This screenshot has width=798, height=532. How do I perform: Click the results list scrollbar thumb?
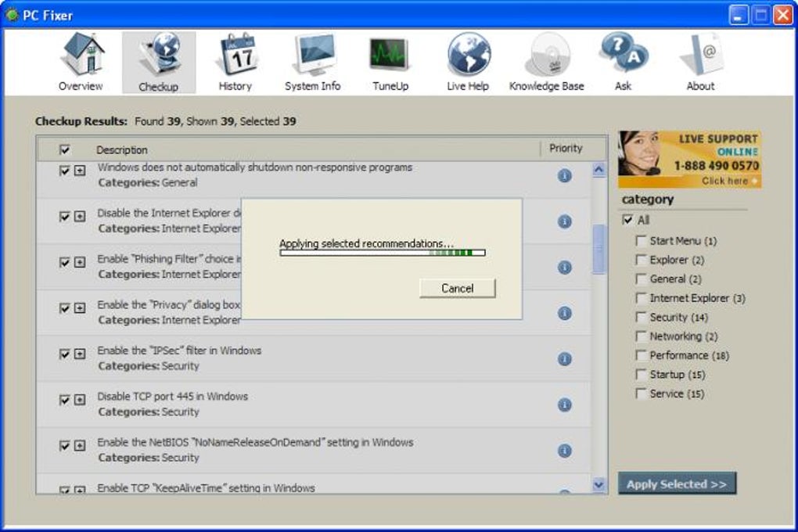pos(599,249)
